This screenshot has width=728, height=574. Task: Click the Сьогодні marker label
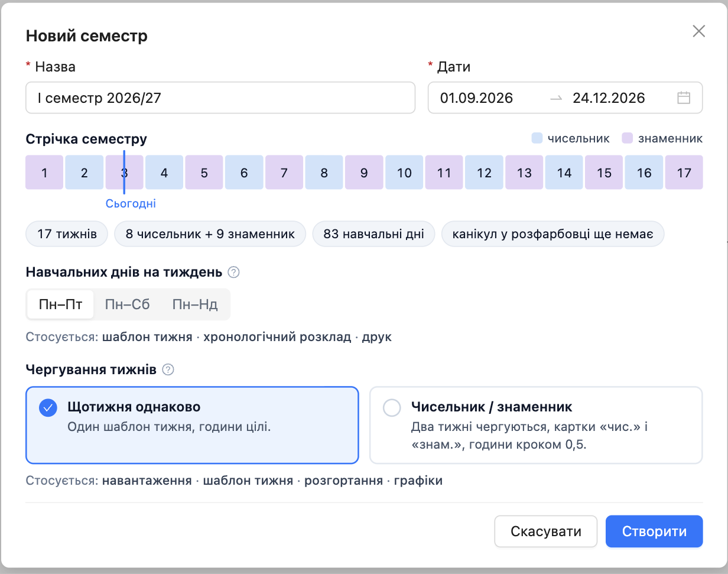tap(131, 204)
